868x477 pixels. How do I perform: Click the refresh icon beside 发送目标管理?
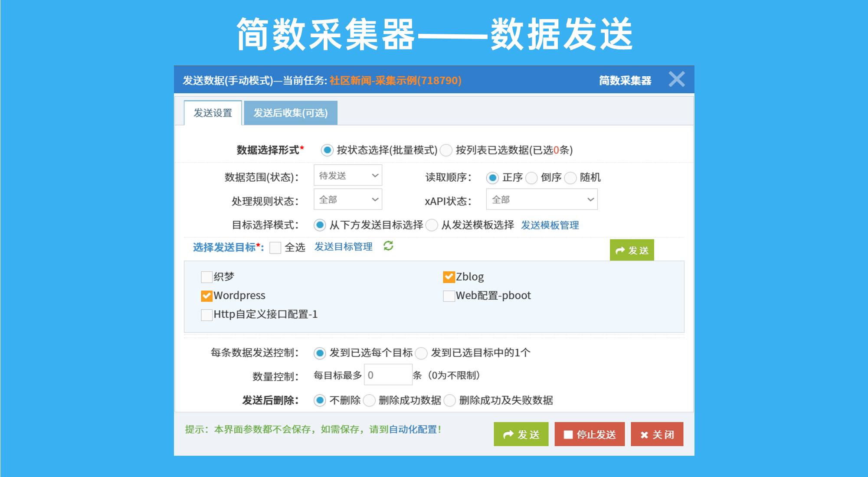(x=388, y=246)
